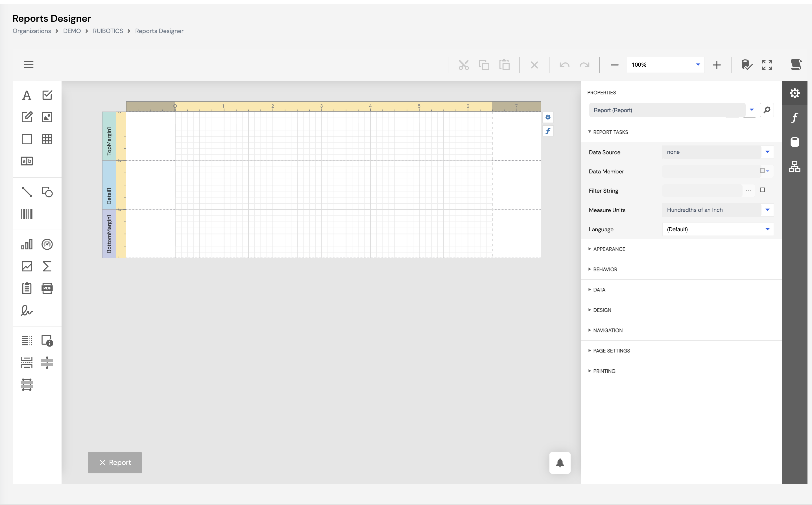The image size is (812, 505).
Task: Select the Table control tool
Action: click(x=47, y=139)
